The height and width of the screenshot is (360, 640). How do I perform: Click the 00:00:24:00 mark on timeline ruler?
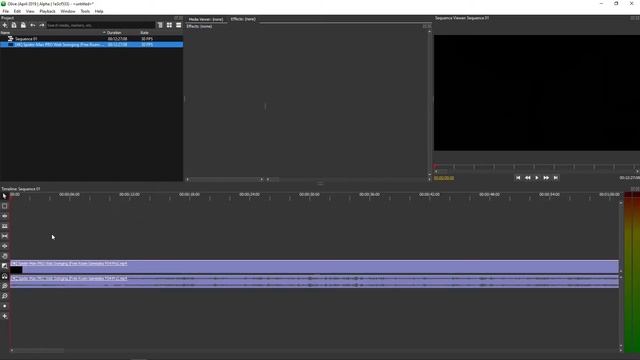tap(249, 195)
